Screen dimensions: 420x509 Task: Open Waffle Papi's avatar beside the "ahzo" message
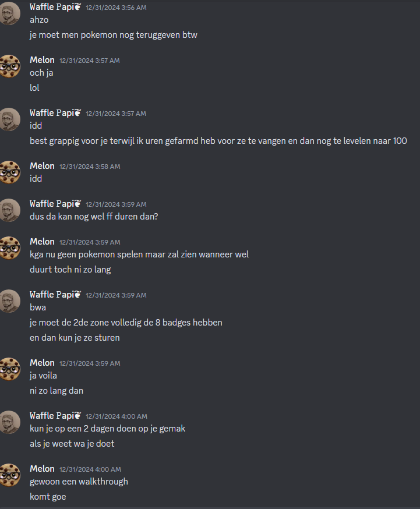pos(10,13)
